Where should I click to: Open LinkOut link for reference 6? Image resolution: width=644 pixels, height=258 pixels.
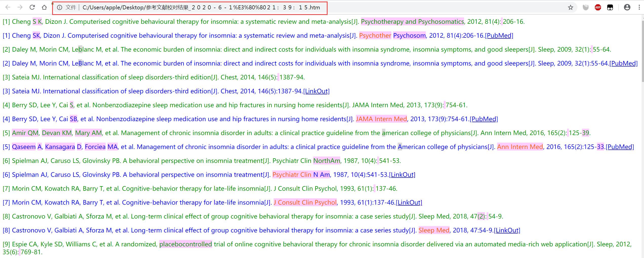(x=402, y=175)
